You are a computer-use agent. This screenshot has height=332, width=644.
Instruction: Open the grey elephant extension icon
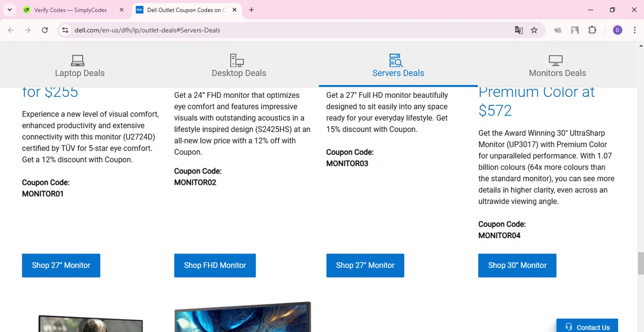(558, 30)
